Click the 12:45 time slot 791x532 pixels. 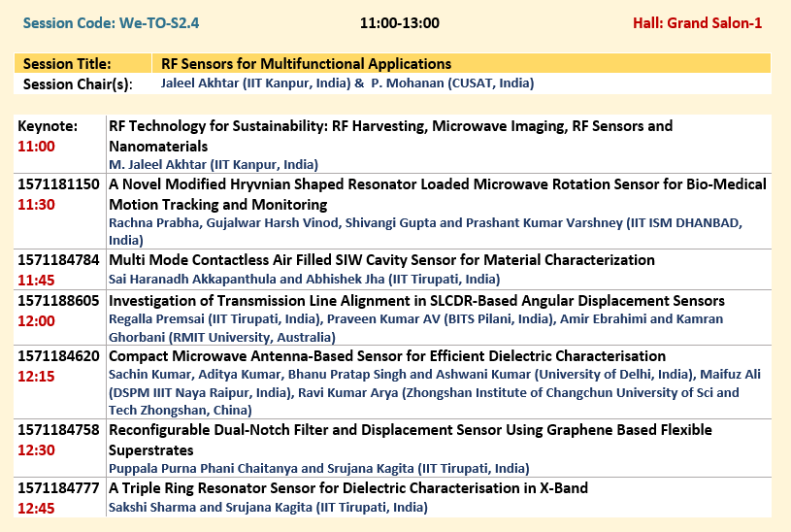point(36,507)
